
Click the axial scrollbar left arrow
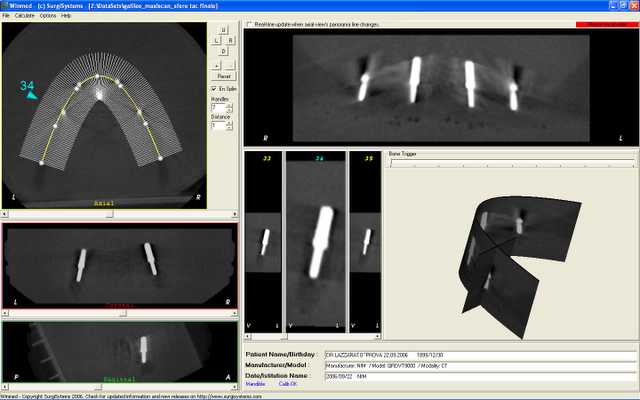click(x=5, y=214)
